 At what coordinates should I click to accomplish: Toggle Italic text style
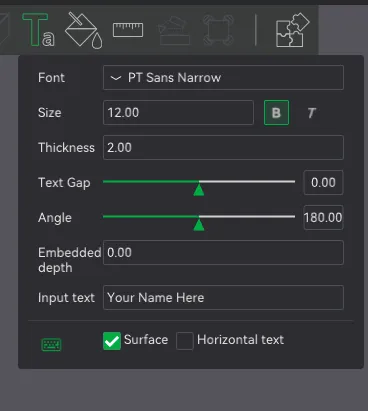pos(311,113)
